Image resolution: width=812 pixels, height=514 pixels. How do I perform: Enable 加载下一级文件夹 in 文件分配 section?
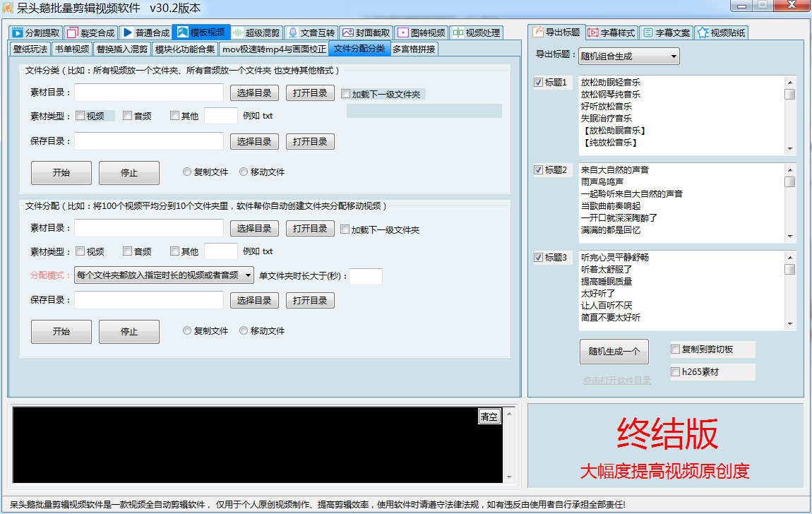click(x=345, y=230)
